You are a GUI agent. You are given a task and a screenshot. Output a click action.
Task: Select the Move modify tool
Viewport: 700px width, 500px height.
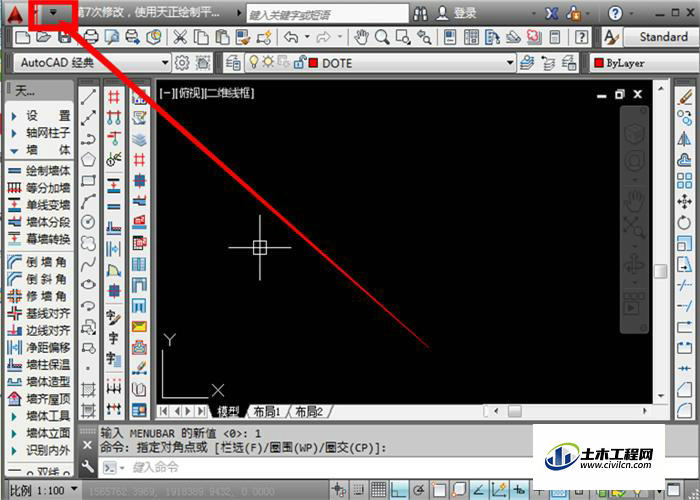point(684,201)
